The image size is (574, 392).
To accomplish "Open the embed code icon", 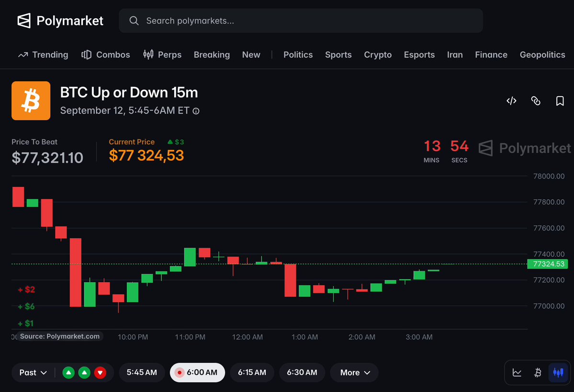I will click(511, 101).
